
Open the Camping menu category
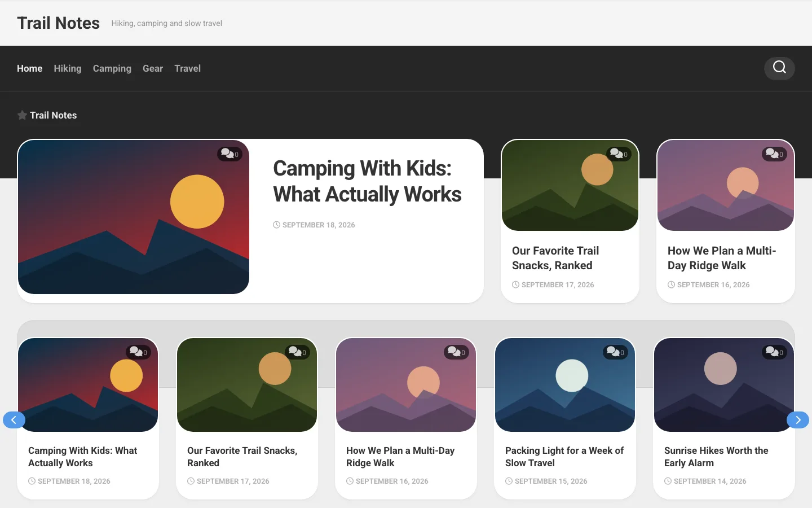(x=112, y=68)
